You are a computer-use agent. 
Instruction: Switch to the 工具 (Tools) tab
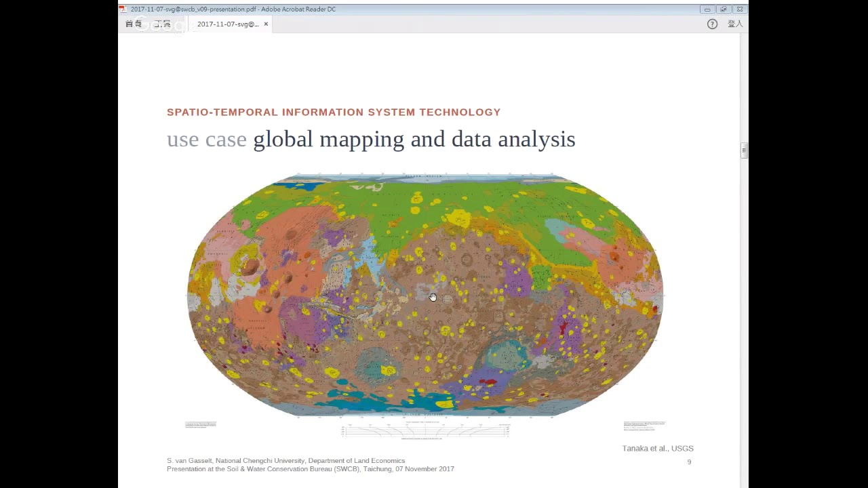tap(162, 24)
